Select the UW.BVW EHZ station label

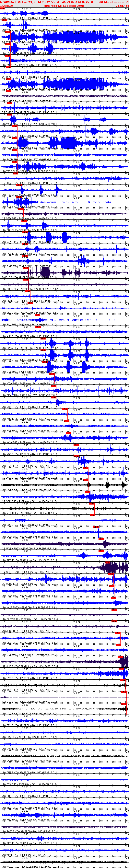pos(29,749)
